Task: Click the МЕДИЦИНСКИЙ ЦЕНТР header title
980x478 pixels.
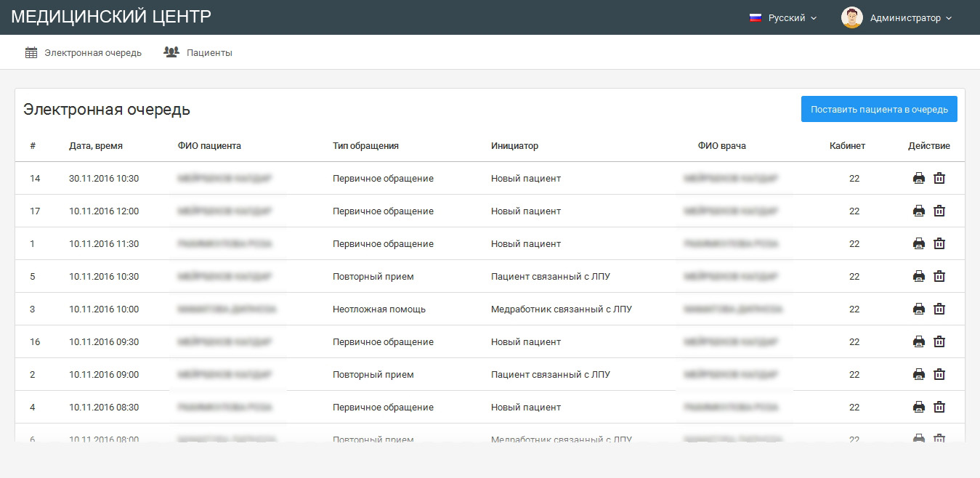Action: [111, 17]
